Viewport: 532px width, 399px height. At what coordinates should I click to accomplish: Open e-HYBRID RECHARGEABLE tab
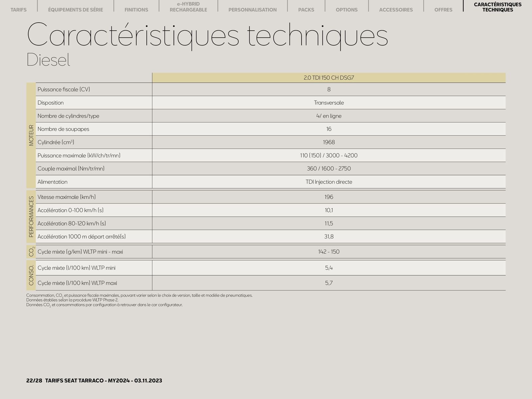(188, 7)
